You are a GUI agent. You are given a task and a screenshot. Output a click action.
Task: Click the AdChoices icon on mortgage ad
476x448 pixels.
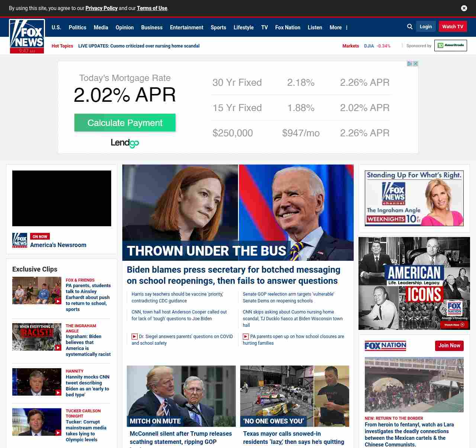coord(409,64)
